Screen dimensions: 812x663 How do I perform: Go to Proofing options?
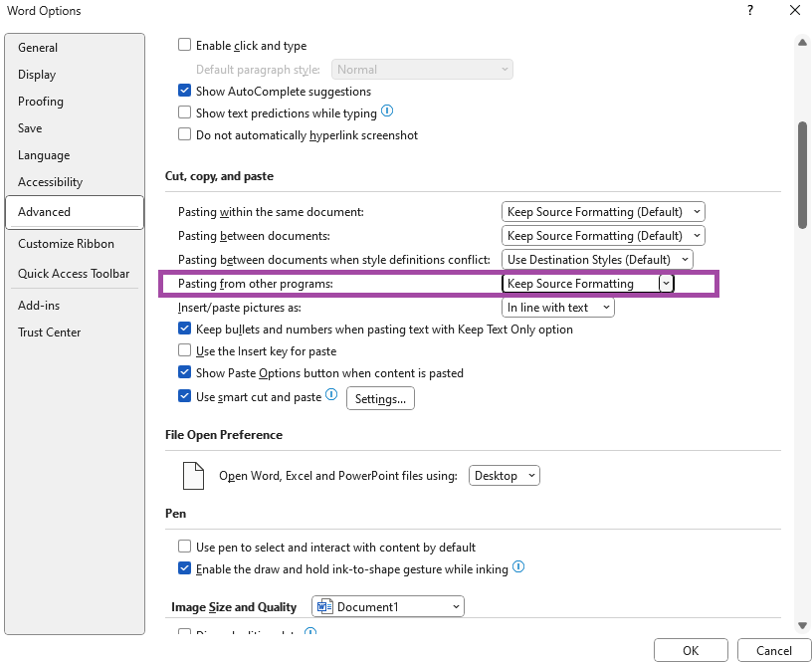pos(75,102)
